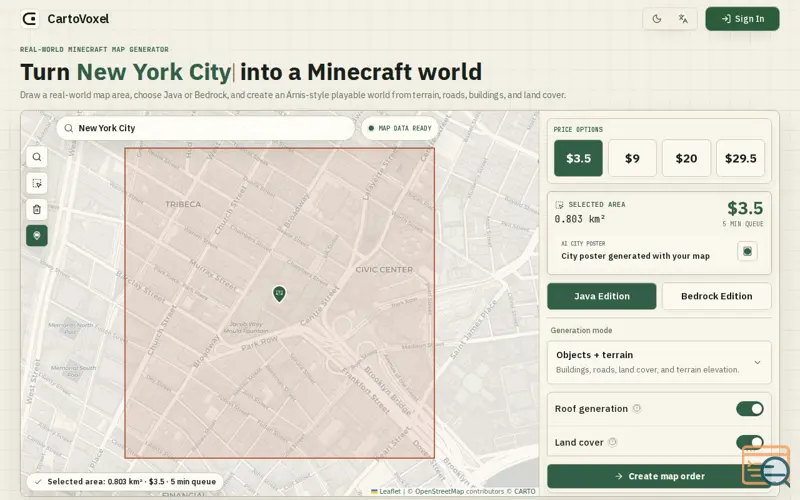Click Create map order button
The width and height of the screenshot is (800, 500).
[659, 476]
